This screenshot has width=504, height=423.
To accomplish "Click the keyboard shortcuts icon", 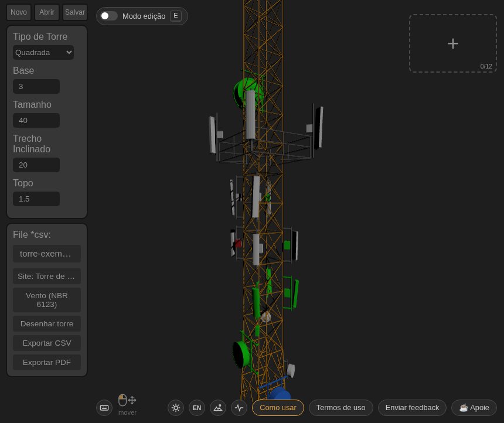I will point(104,408).
